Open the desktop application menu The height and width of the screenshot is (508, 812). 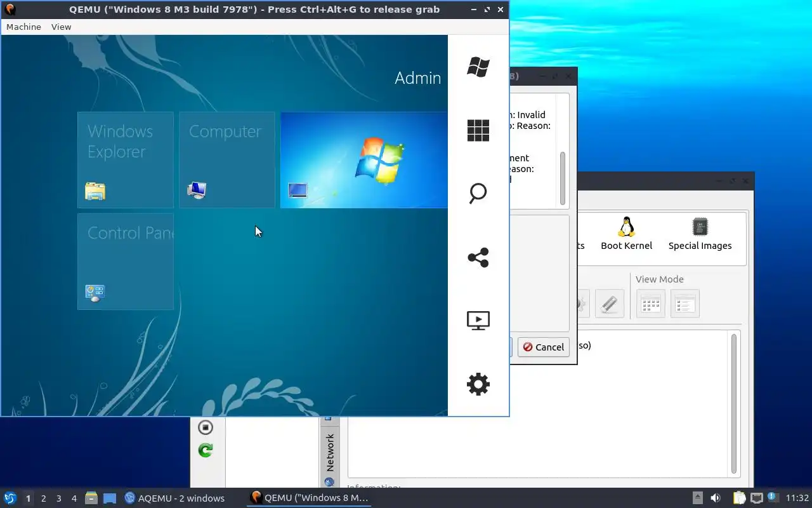pos(10,498)
